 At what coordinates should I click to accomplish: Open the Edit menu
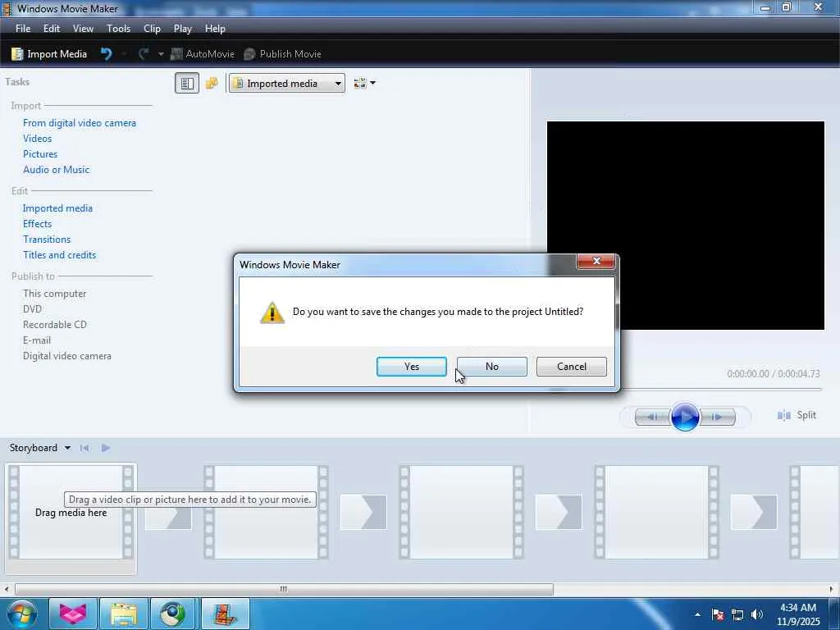pyautogui.click(x=52, y=29)
